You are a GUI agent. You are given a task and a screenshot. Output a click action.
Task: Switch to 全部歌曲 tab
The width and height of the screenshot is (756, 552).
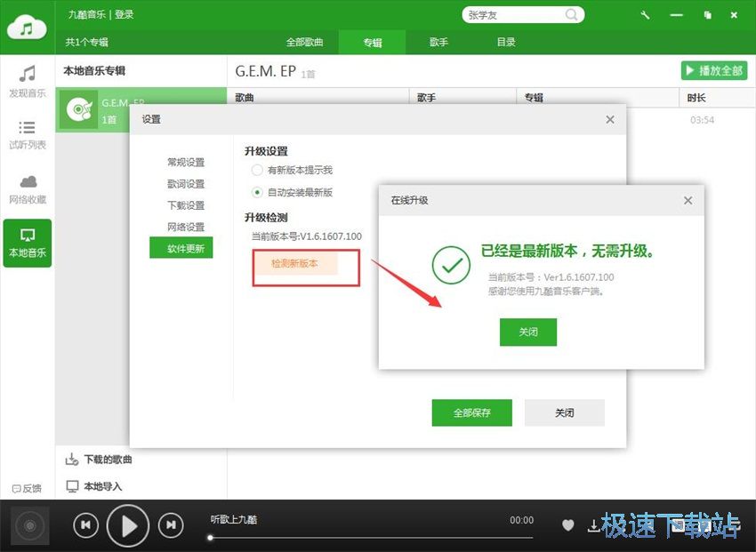[305, 43]
